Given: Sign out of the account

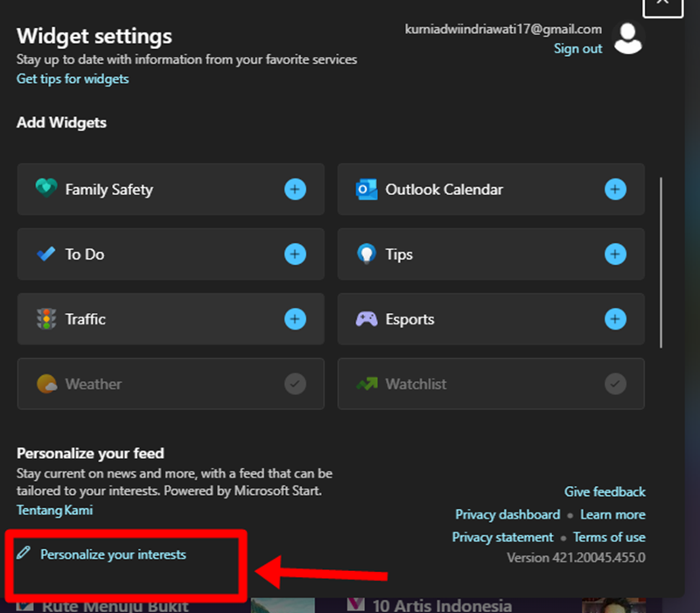Looking at the screenshot, I should (577, 49).
